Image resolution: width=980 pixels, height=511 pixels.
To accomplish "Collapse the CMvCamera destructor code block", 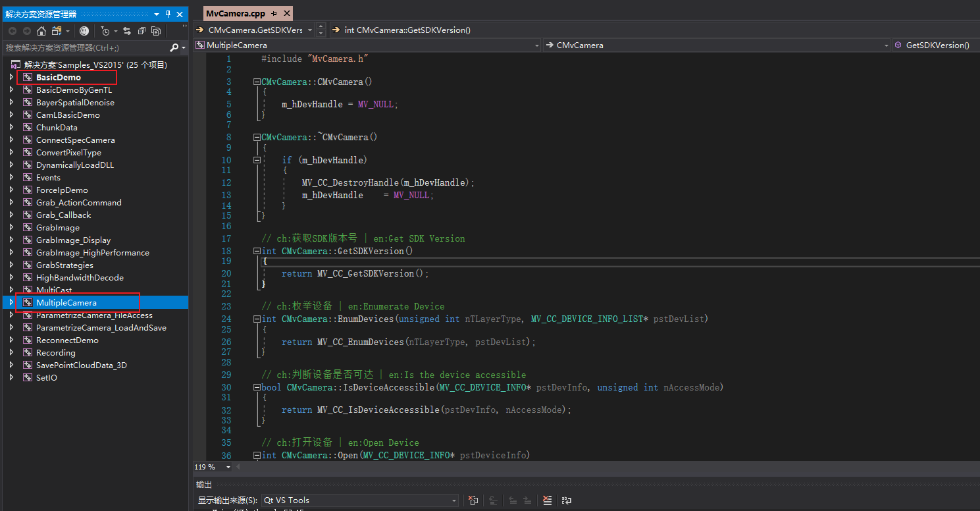I will (257, 137).
